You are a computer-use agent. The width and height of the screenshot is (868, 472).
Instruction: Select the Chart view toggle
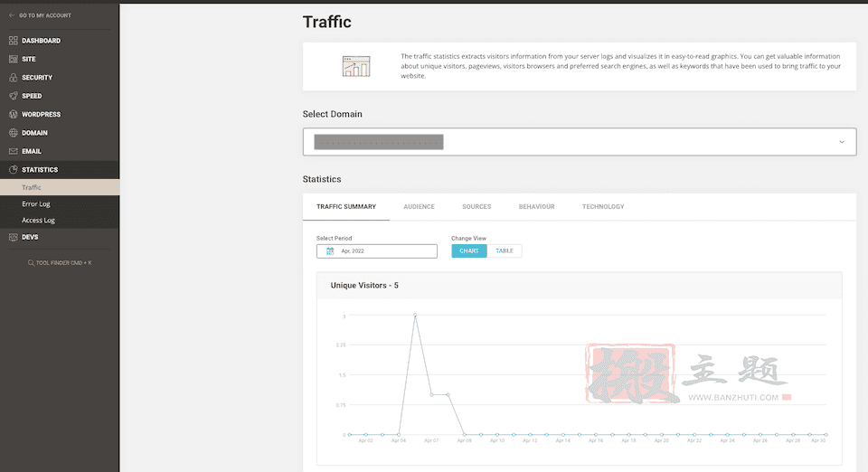(469, 250)
